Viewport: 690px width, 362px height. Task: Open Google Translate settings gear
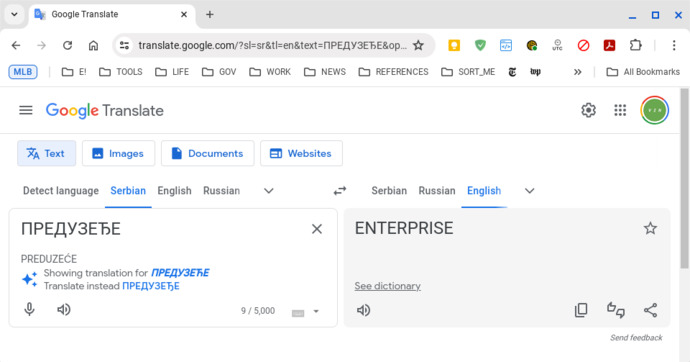[x=588, y=110]
